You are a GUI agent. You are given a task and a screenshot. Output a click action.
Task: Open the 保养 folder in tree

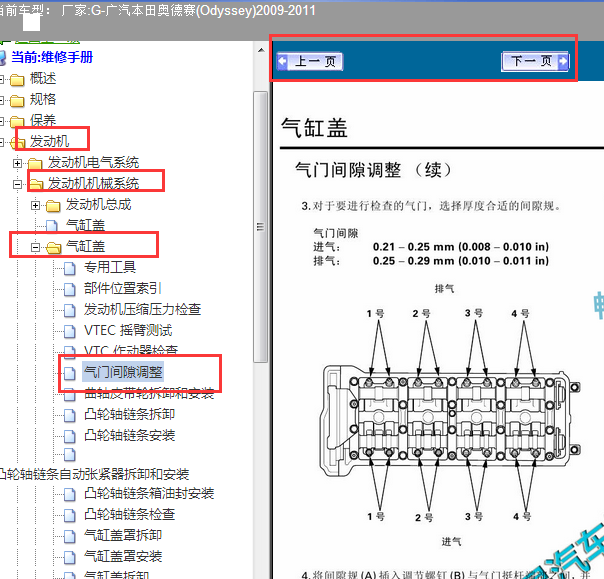[x=43, y=120]
